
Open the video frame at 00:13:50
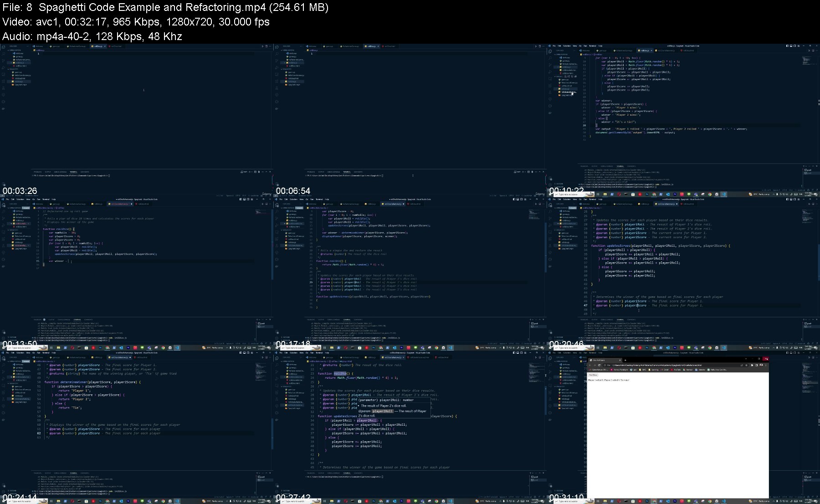[137, 274]
